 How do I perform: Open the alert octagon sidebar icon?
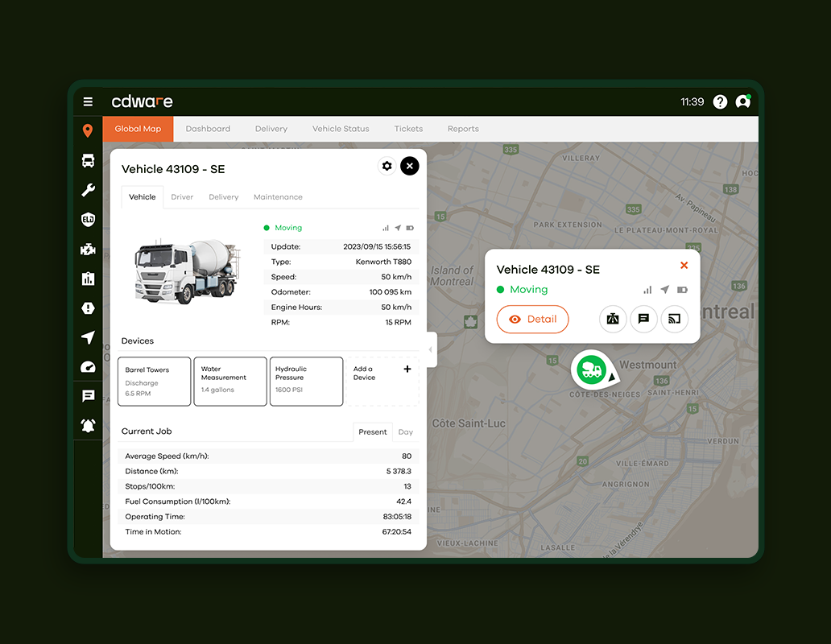click(88, 308)
